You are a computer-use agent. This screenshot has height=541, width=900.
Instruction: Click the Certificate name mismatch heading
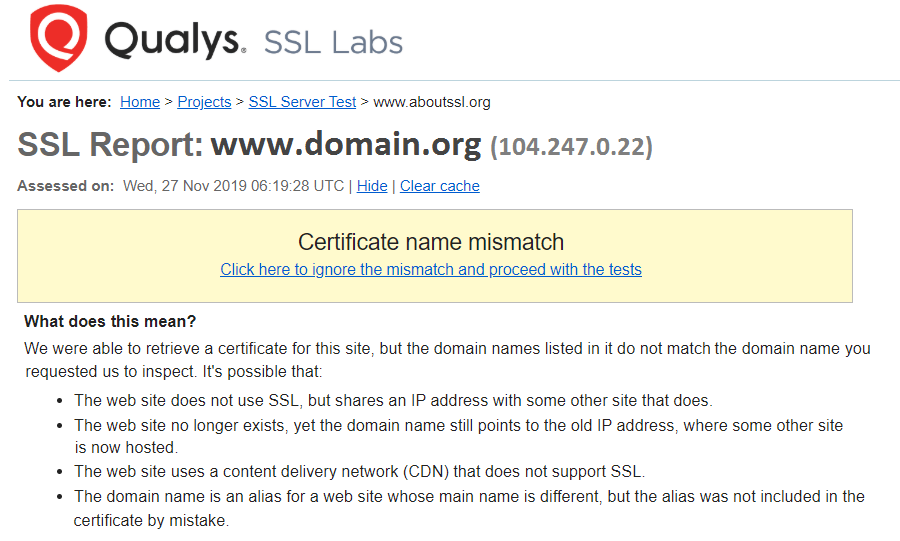click(431, 242)
